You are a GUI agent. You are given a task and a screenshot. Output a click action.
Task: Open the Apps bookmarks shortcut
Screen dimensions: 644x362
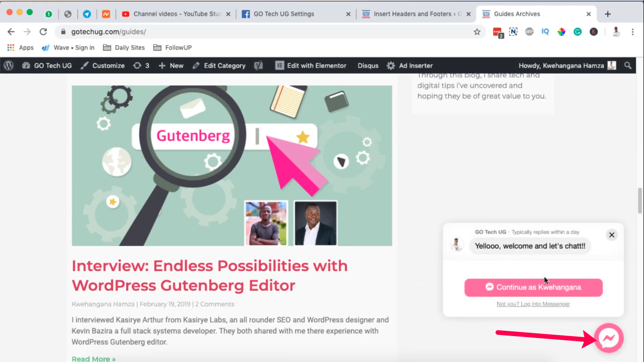click(x=20, y=48)
